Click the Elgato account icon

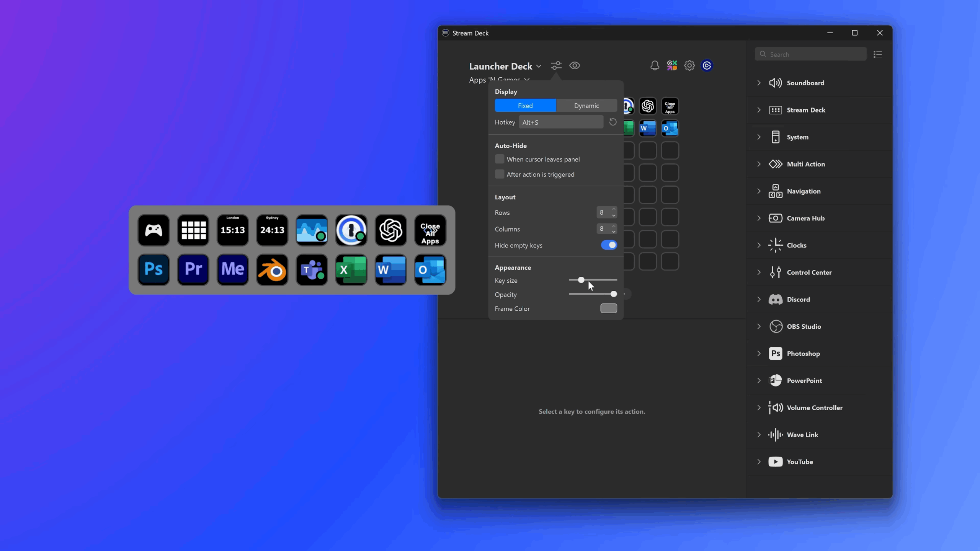coord(707,65)
